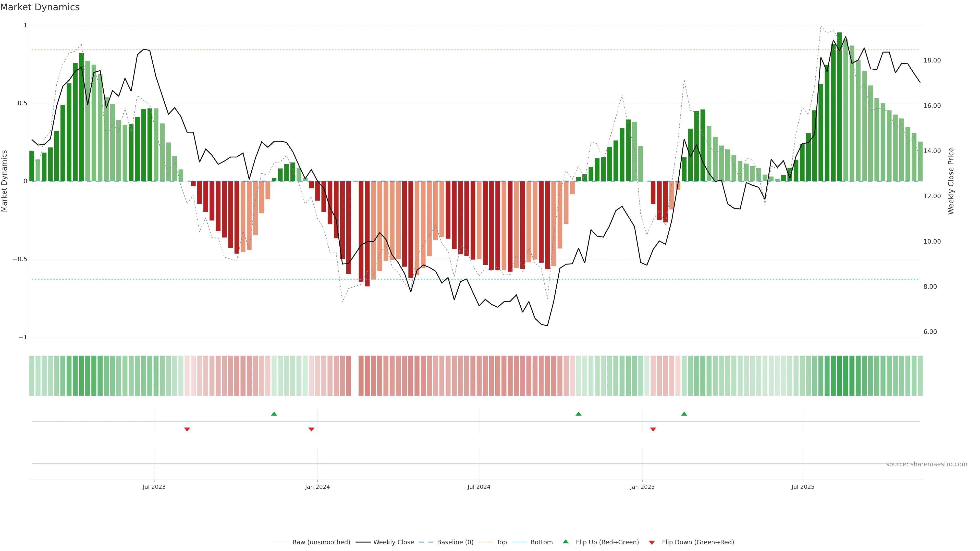Click the Jul 2024 axis label
980x551 pixels.
click(x=479, y=487)
